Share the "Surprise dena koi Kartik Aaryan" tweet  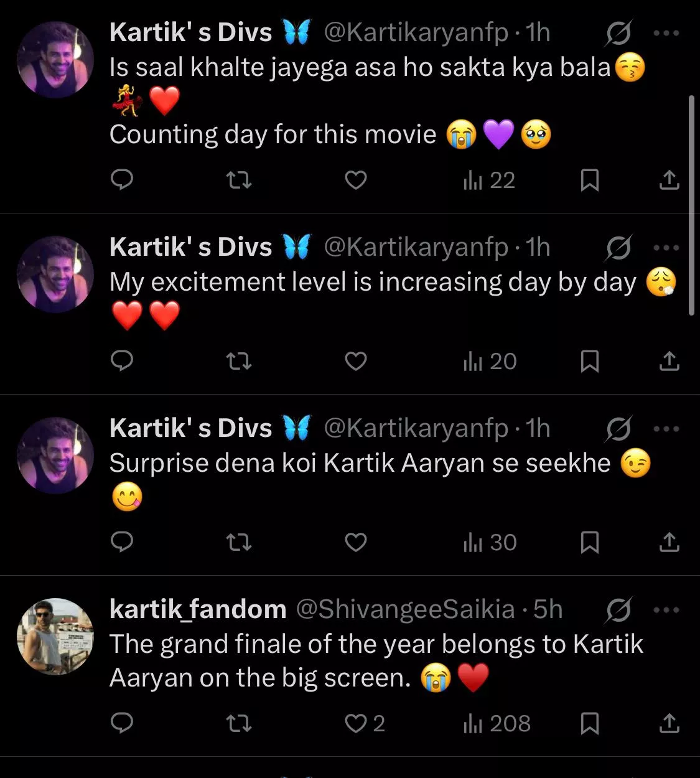pos(669,543)
